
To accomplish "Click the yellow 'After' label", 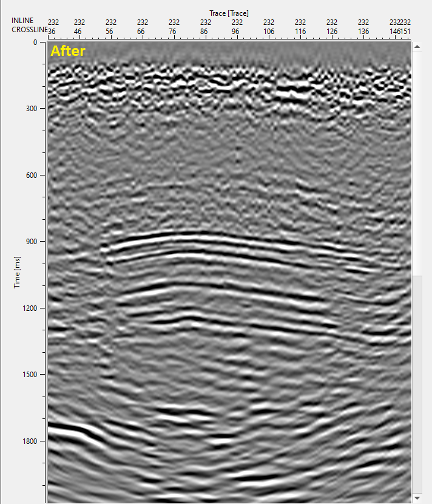I will 68,51.
